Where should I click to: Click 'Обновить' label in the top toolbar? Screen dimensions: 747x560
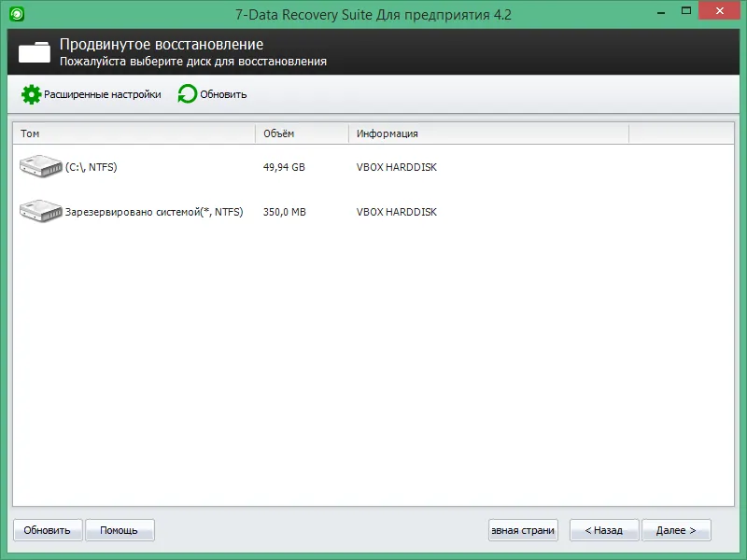pos(223,94)
